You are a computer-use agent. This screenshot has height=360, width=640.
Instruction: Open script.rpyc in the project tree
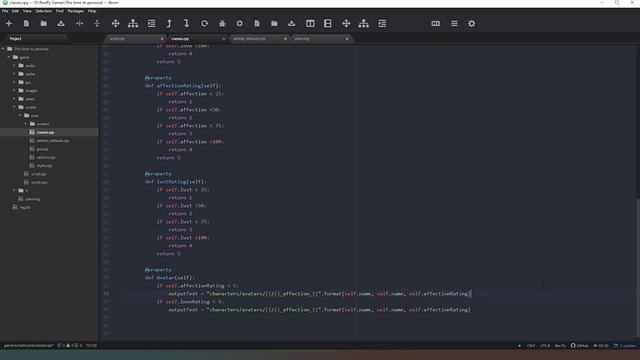(x=39, y=182)
